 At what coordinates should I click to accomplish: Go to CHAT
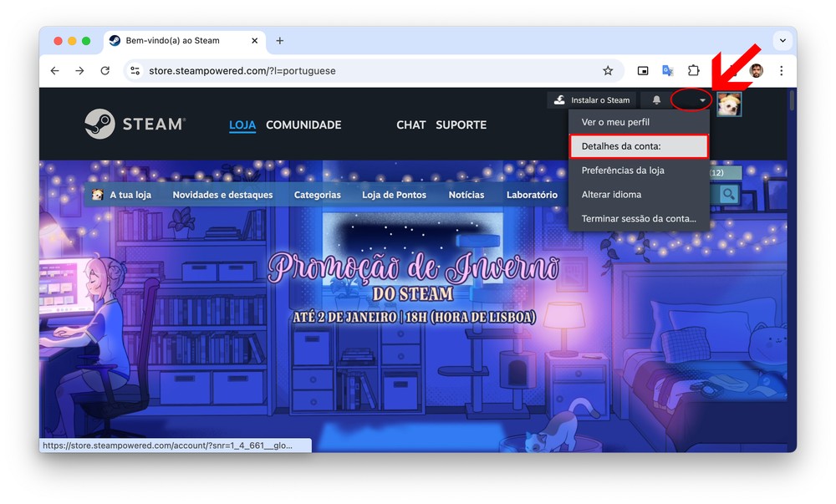pos(411,125)
